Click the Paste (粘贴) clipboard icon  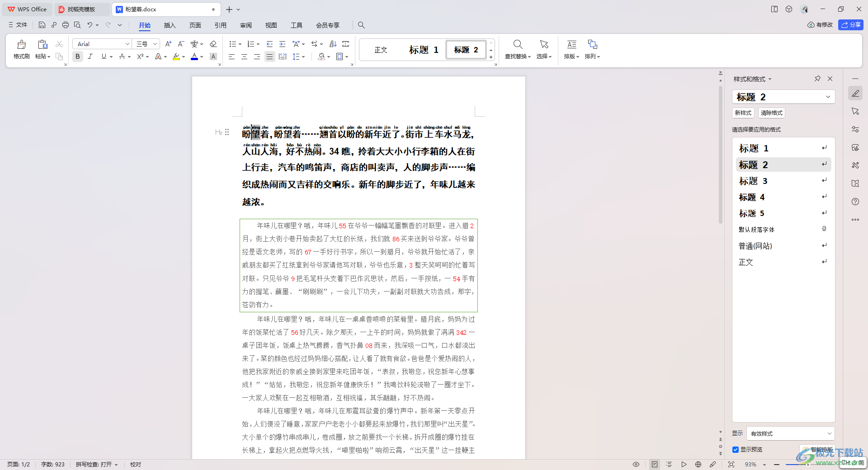click(x=42, y=44)
